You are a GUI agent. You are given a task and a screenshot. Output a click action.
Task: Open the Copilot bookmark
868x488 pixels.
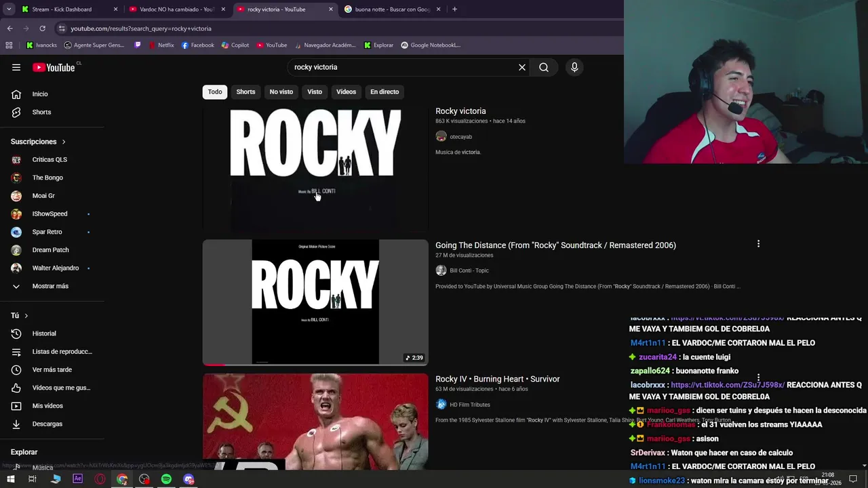coord(235,45)
